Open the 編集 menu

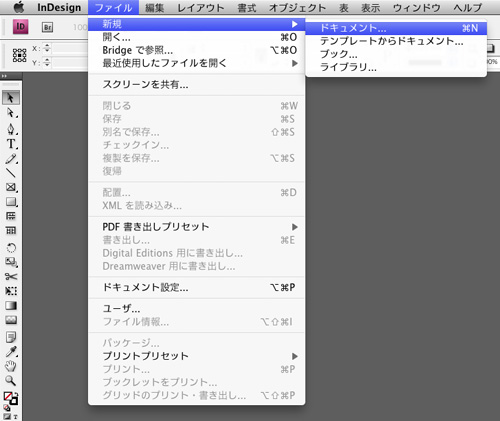coord(154,8)
